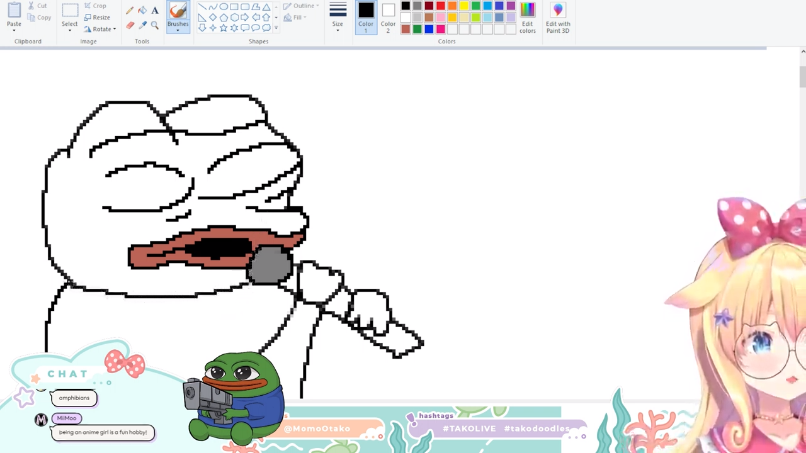Image resolution: width=806 pixels, height=453 pixels.
Task: Choose the Hexagon shape
Action: tap(234, 17)
